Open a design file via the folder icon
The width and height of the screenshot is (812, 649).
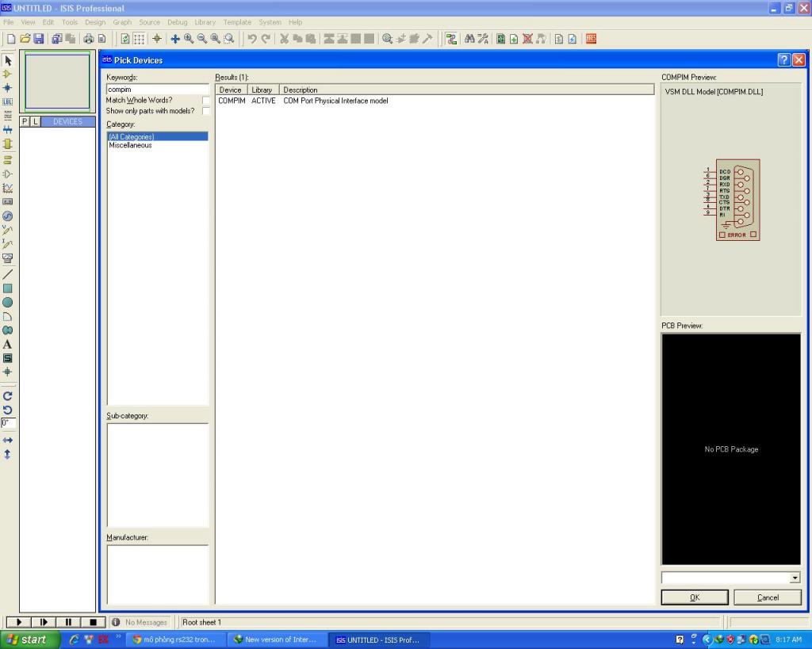pos(25,39)
